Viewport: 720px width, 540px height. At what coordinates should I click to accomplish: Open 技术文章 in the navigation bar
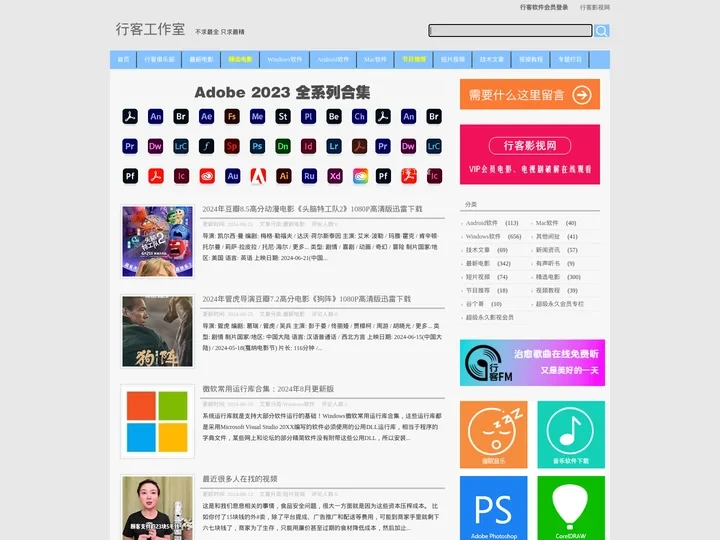(492, 60)
